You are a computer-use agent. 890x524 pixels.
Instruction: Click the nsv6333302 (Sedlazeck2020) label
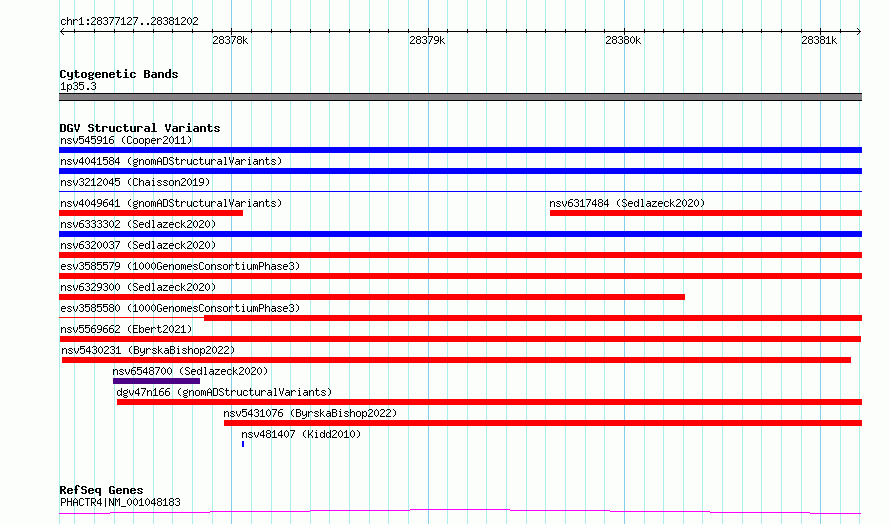click(x=138, y=224)
